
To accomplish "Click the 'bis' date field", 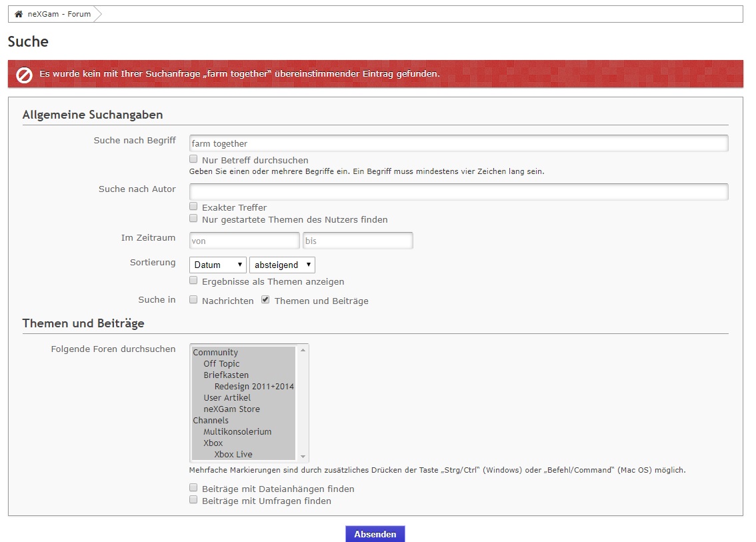I will (358, 241).
